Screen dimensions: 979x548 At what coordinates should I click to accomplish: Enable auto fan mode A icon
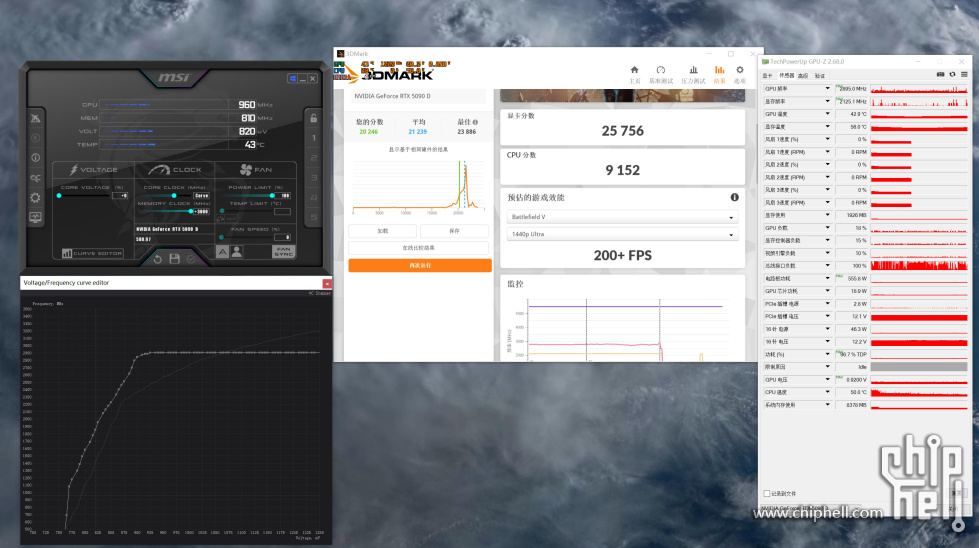(x=222, y=252)
